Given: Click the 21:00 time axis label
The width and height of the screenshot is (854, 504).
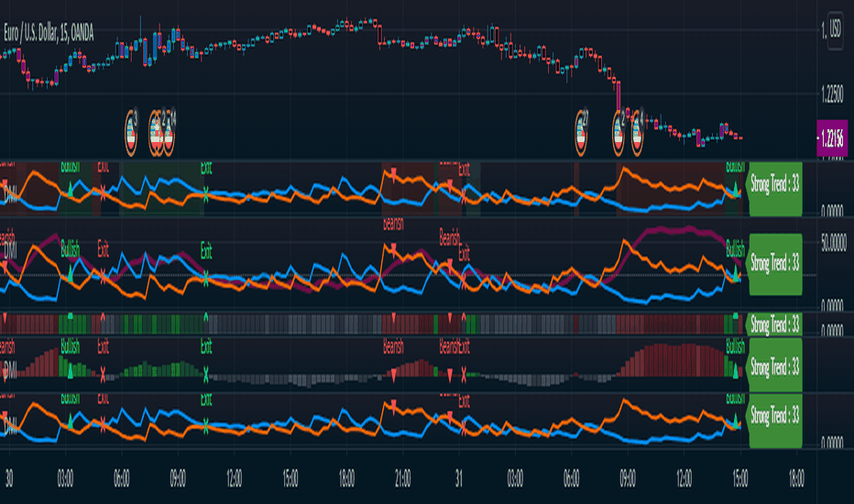Looking at the screenshot, I should [x=402, y=479].
